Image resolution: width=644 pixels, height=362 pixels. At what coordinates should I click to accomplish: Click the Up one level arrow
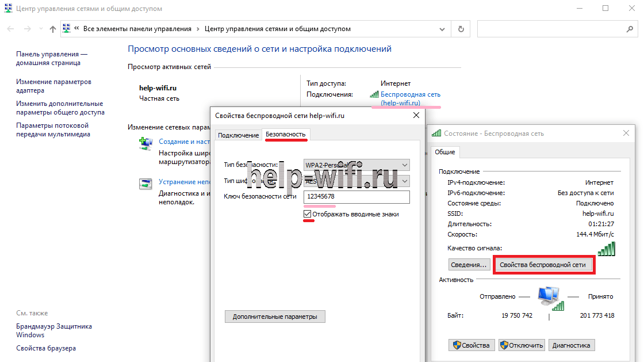coord(53,29)
